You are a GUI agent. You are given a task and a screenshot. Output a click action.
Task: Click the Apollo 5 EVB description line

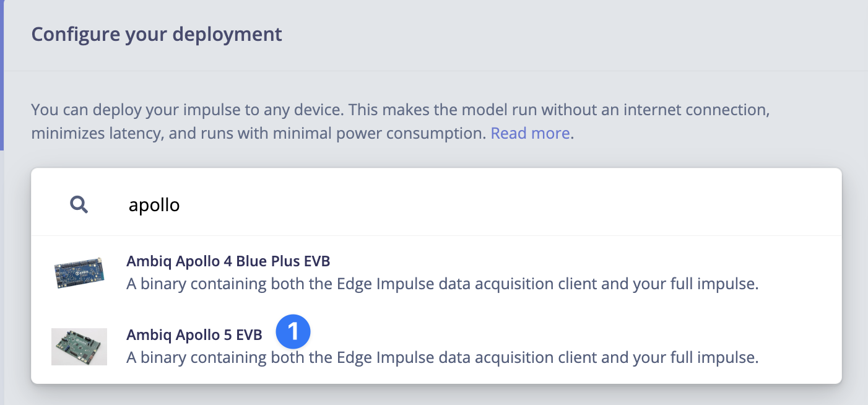pos(442,357)
